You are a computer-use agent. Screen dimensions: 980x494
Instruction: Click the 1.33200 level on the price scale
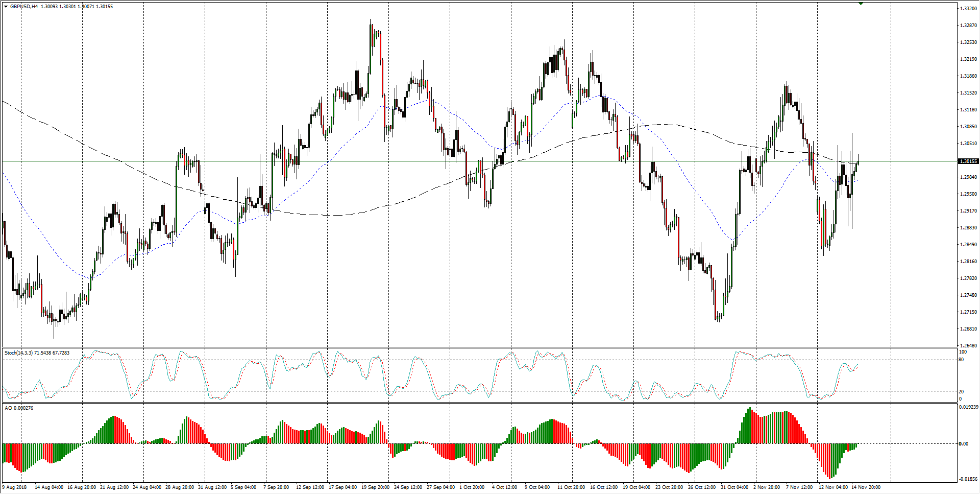968,9
